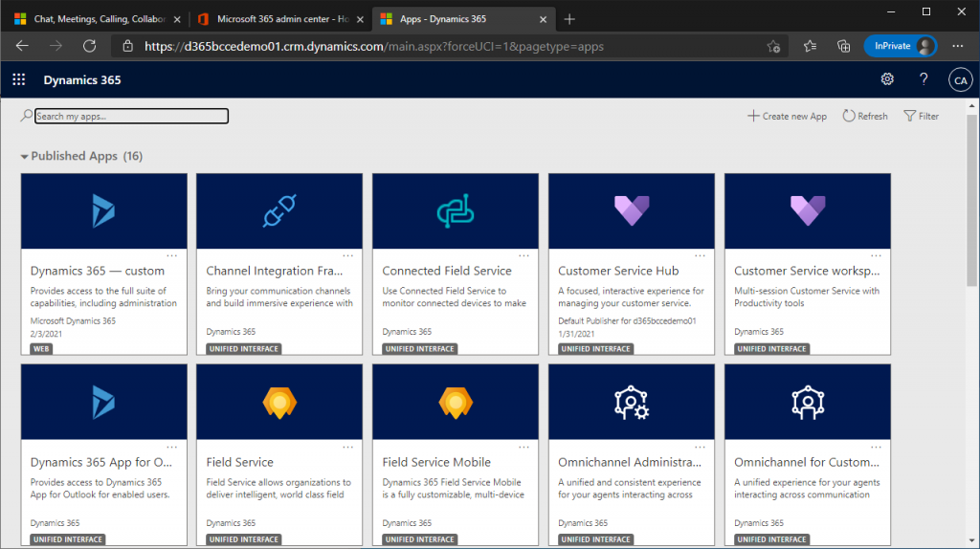The width and height of the screenshot is (980, 549).
Task: Open the Connected Field Service tile icon
Action: [x=455, y=210]
